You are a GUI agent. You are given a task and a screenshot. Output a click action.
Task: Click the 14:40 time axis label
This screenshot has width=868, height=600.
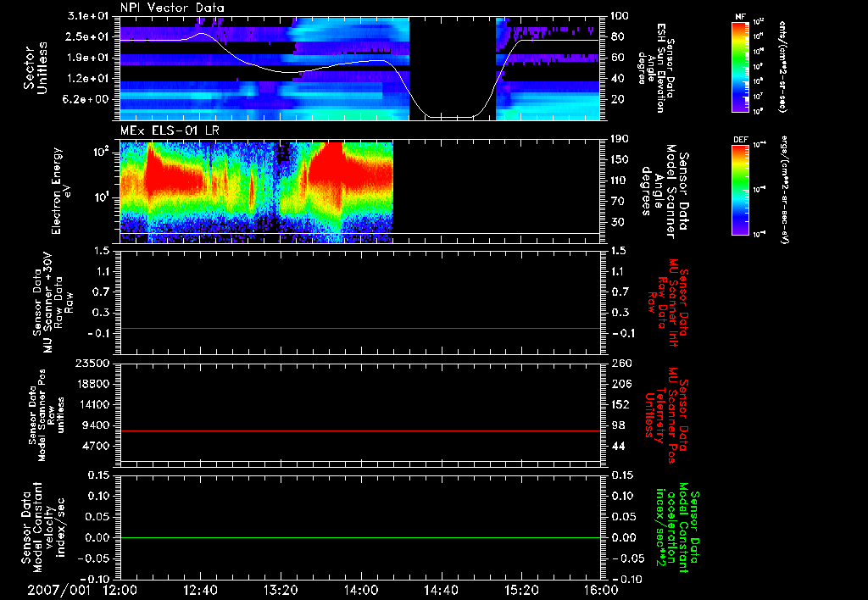441,591
